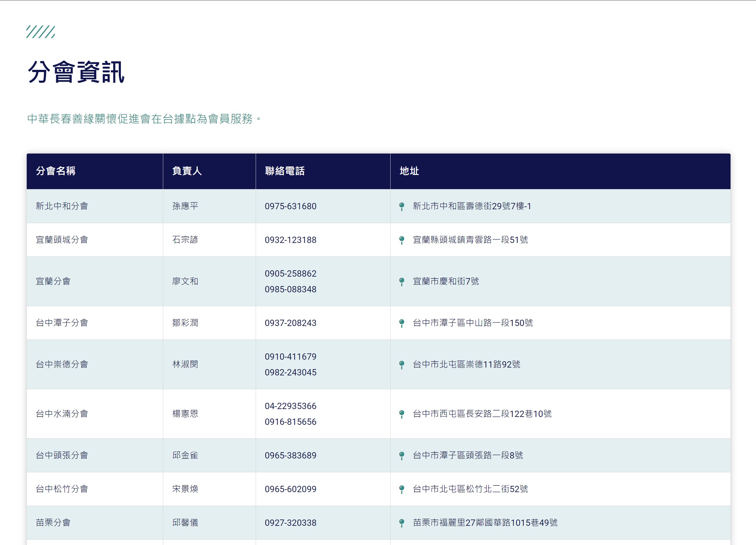Open address 台中市北屯區崇德11路92號
756x545 pixels.
pos(466,364)
